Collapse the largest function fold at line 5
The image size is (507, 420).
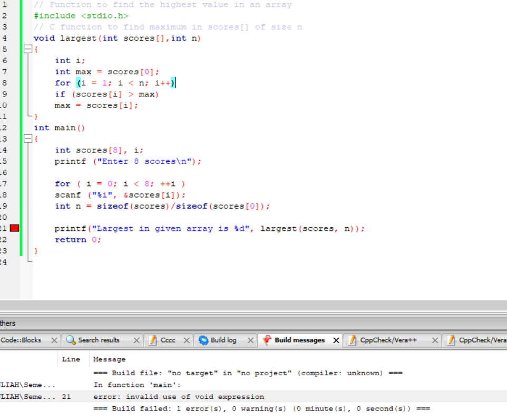click(x=28, y=49)
